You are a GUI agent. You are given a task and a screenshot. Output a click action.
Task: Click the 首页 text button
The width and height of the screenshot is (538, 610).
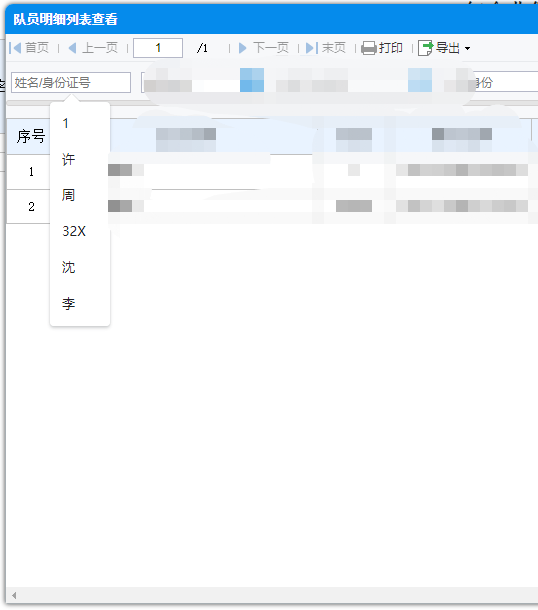tap(37, 48)
